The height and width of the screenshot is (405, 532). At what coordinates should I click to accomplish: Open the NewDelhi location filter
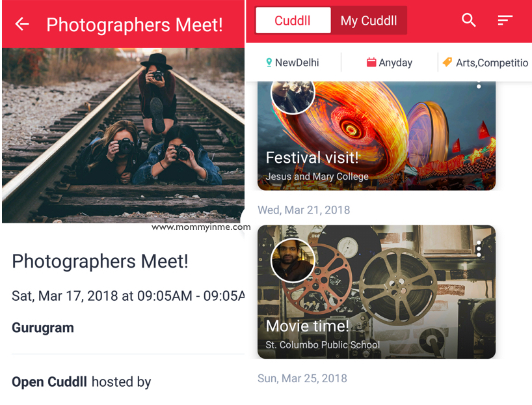click(x=293, y=63)
